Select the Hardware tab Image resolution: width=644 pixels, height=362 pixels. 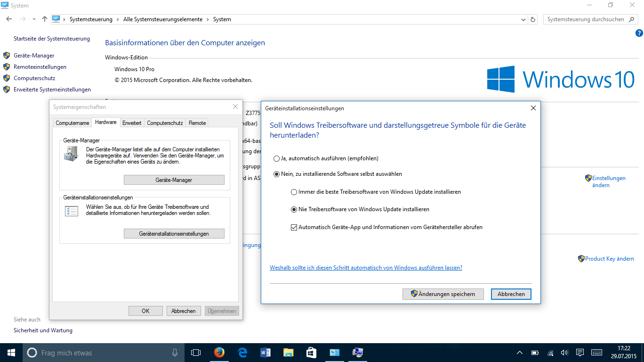[x=105, y=122]
